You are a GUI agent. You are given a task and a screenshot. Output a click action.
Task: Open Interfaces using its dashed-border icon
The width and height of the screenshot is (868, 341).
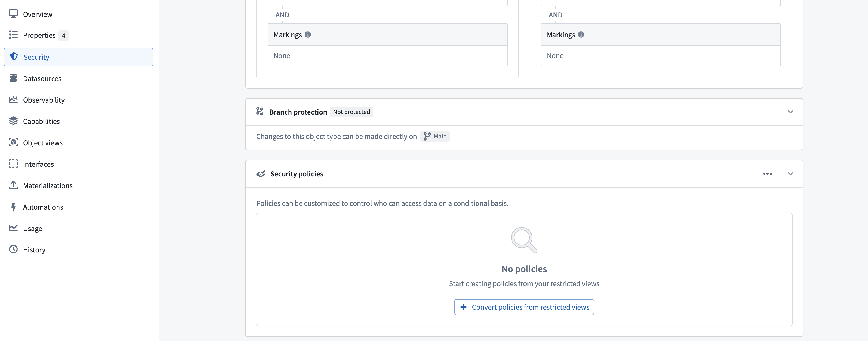tap(13, 164)
